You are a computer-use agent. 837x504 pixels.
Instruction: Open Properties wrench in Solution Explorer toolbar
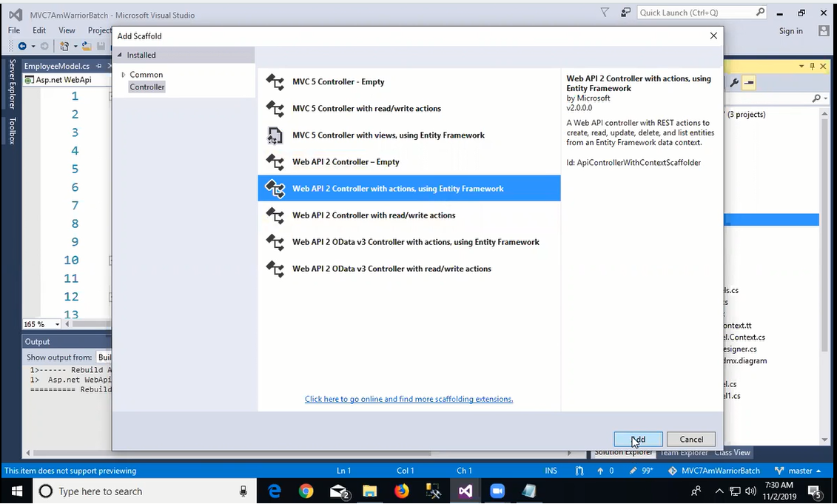click(735, 83)
